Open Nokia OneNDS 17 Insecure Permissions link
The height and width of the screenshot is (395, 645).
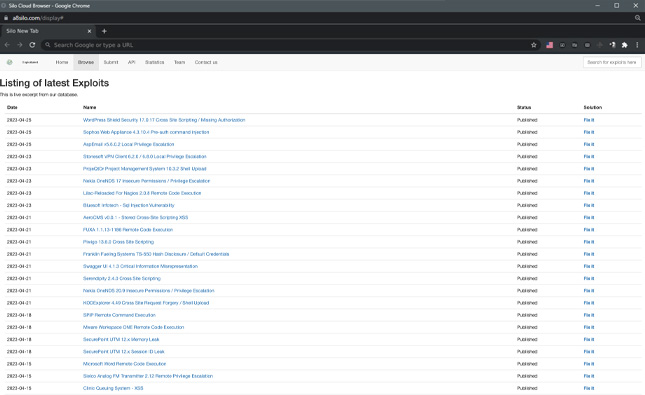pos(146,181)
